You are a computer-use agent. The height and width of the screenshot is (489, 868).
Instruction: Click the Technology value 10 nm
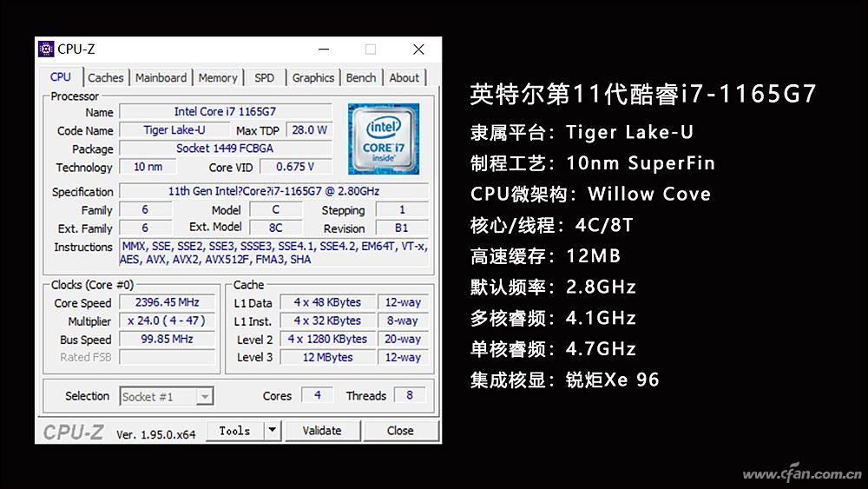tap(148, 166)
